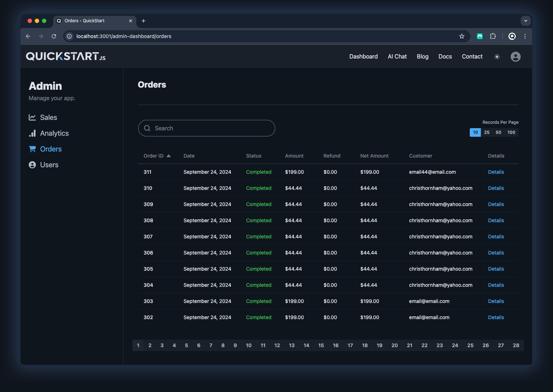Set records per page to 25
This screenshot has width=553, height=392.
(x=487, y=132)
